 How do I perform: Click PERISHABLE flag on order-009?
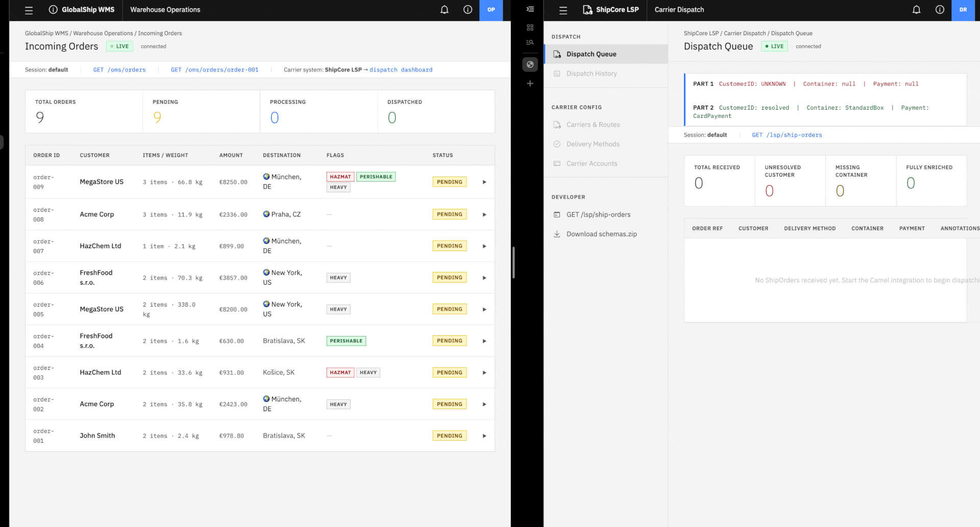(x=376, y=177)
